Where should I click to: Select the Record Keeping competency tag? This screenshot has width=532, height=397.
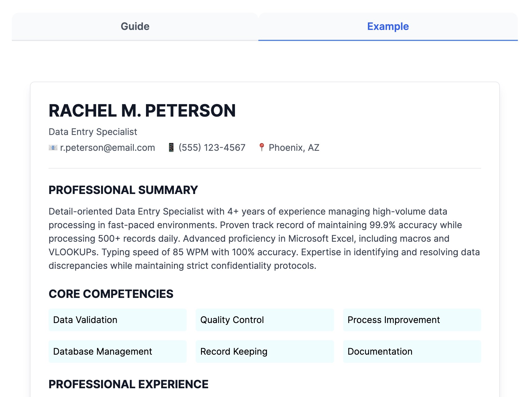(265, 352)
